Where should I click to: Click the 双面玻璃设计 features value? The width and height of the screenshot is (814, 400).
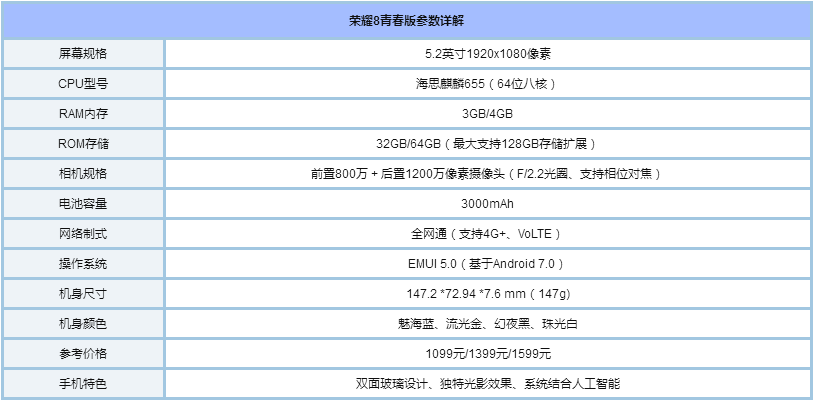tap(488, 384)
